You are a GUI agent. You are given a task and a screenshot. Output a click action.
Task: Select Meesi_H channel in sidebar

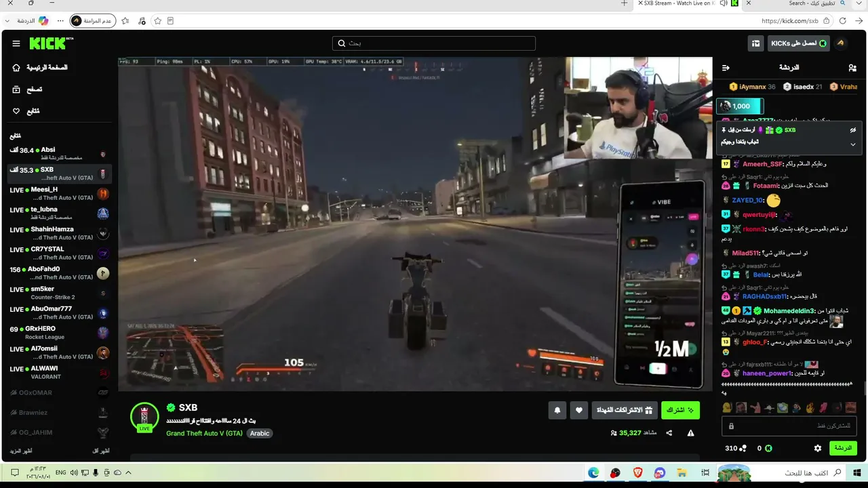[60, 194]
